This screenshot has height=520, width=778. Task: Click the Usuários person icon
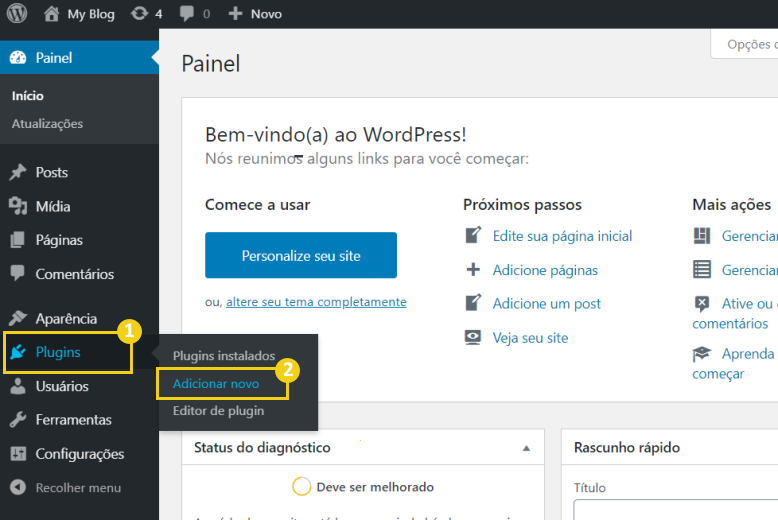pyautogui.click(x=18, y=386)
